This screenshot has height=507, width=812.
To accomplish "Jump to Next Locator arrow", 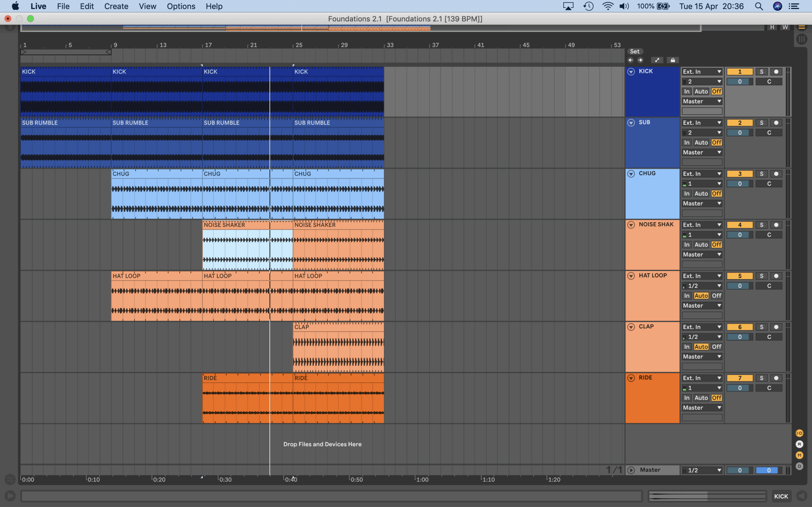I will coord(640,60).
